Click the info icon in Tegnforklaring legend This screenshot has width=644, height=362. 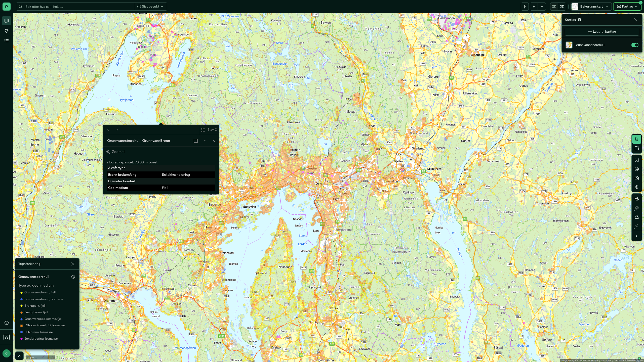73,277
